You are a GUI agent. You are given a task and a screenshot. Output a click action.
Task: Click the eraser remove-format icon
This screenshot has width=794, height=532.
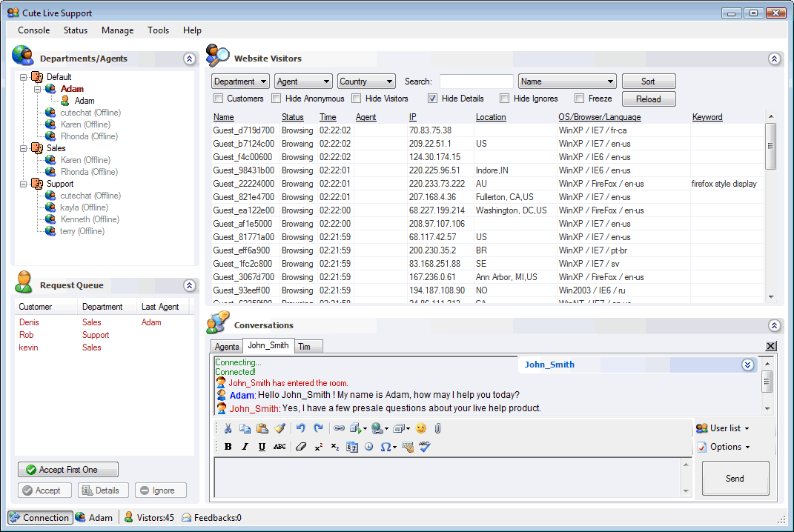coord(301,447)
